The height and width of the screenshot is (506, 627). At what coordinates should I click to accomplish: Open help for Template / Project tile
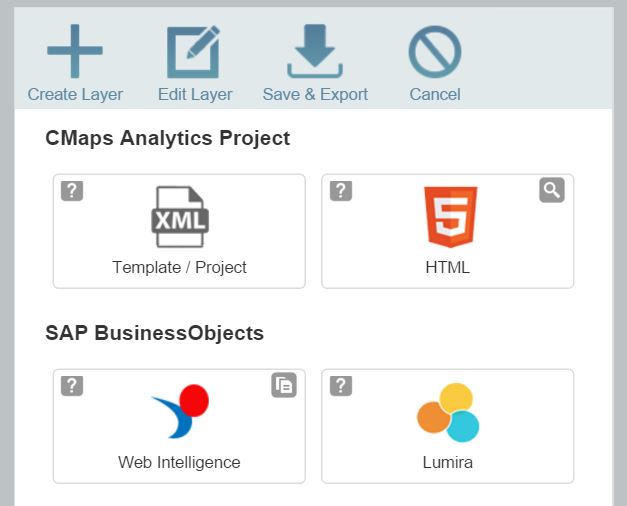click(x=72, y=191)
